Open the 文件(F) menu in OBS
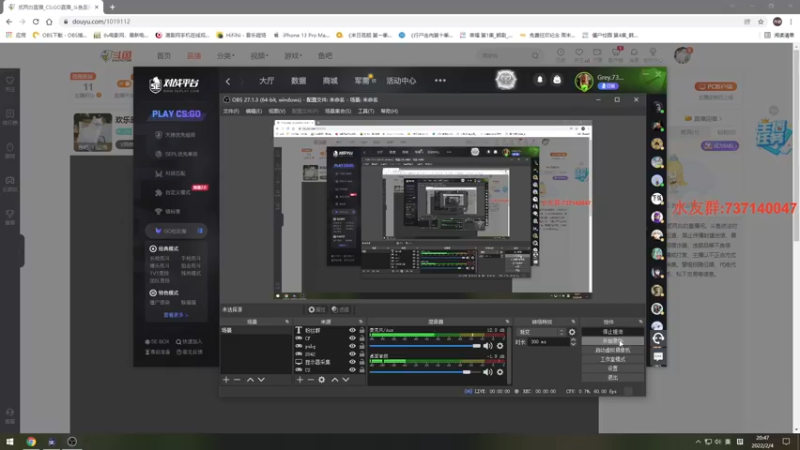 point(231,111)
